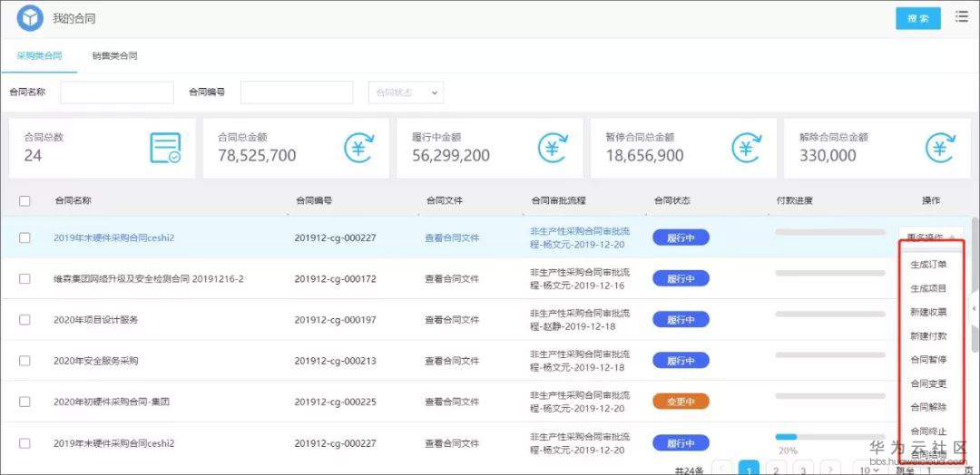
Task: Pick 合同暂停 from the operations menu
Action: (928, 360)
